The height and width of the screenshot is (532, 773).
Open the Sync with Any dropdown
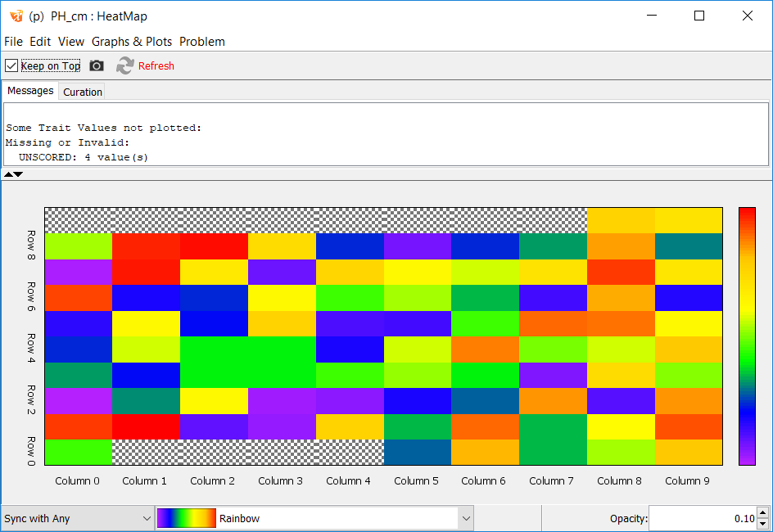77,518
